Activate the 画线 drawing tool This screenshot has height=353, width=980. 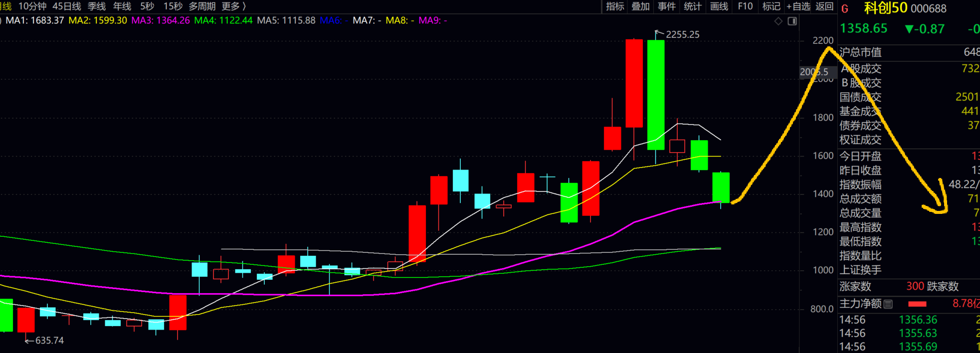pyautogui.click(x=719, y=6)
